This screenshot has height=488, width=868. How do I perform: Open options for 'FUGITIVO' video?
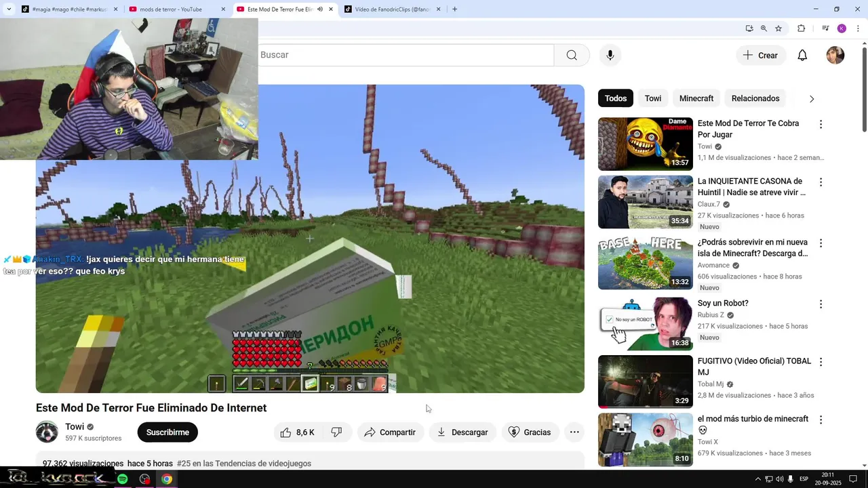tap(821, 362)
